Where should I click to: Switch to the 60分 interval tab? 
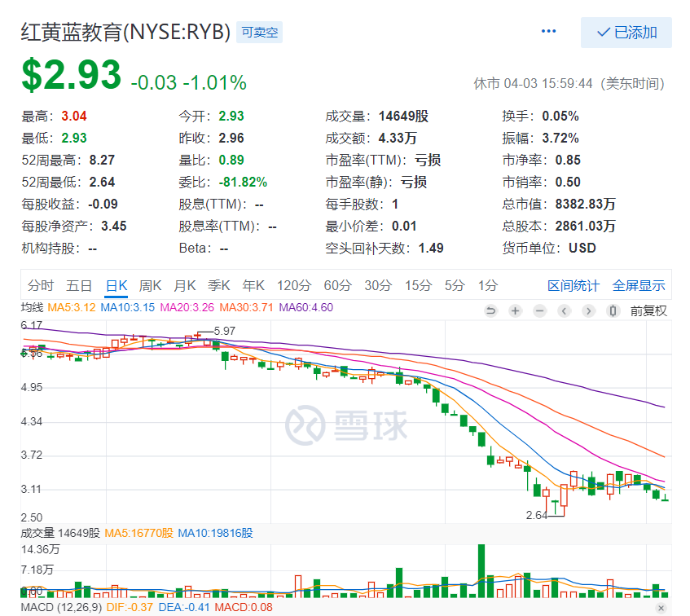pyautogui.click(x=337, y=285)
